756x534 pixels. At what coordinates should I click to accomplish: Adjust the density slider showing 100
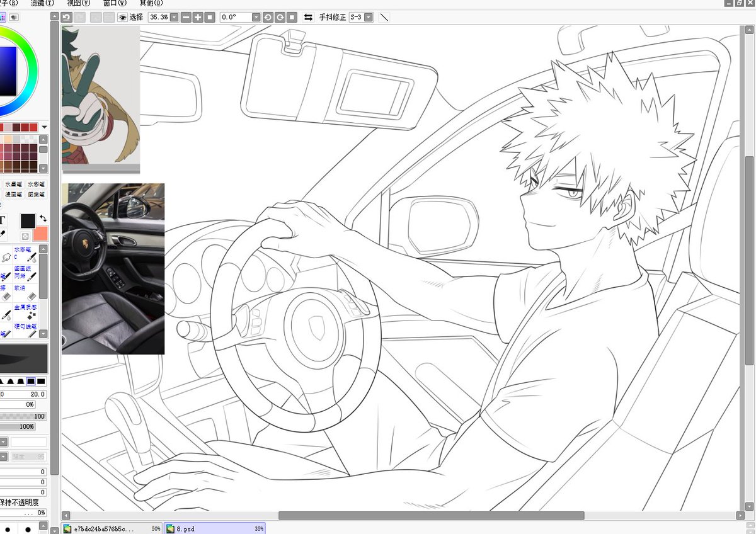(x=23, y=416)
